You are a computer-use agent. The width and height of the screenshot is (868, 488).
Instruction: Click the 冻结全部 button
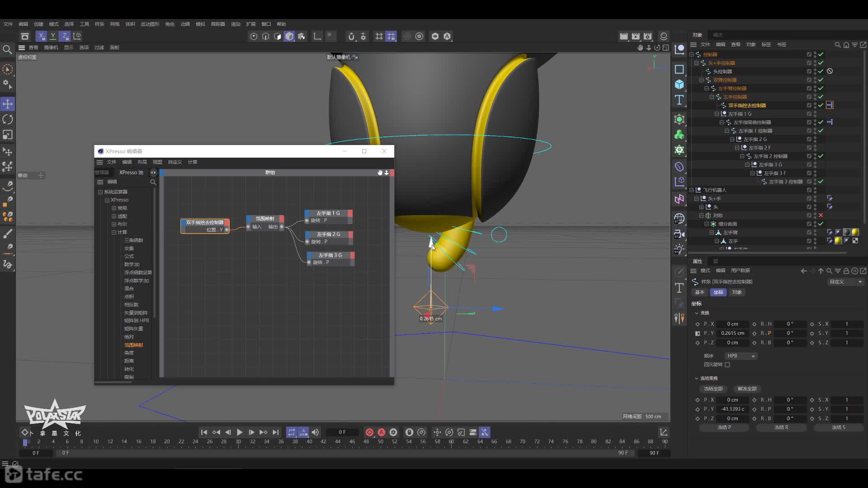pos(713,389)
